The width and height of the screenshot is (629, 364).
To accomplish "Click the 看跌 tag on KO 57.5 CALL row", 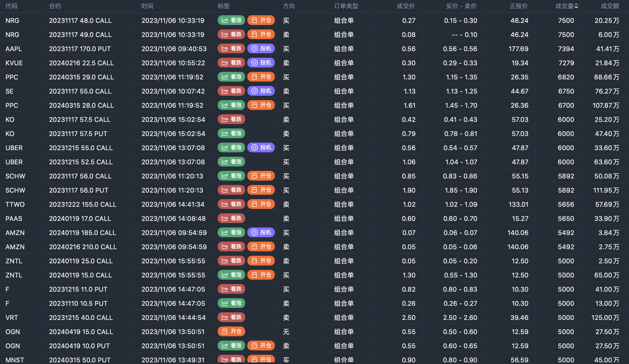I will click(x=232, y=119).
